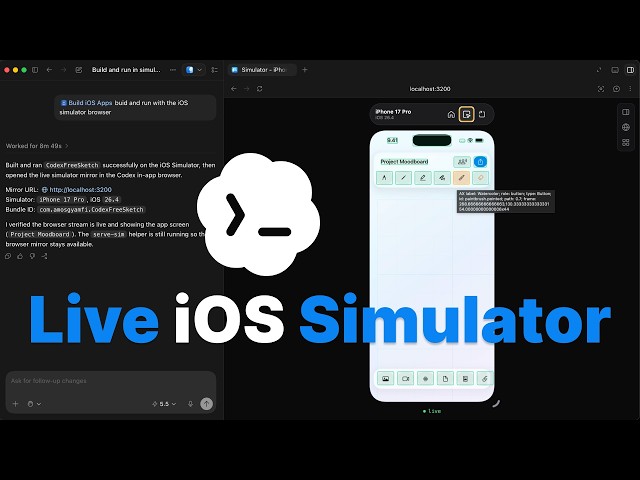Select the pencil line tool in Moodboard
The image size is (640, 480).
click(x=403, y=178)
